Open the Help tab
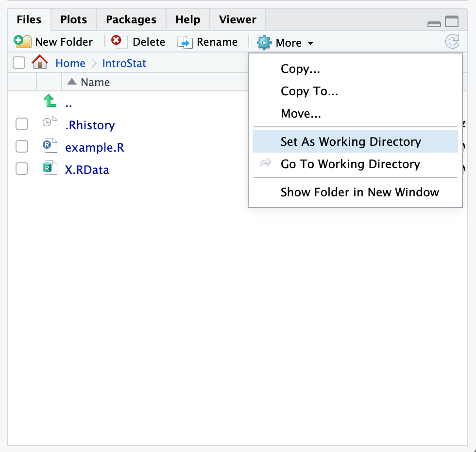 coord(188,20)
